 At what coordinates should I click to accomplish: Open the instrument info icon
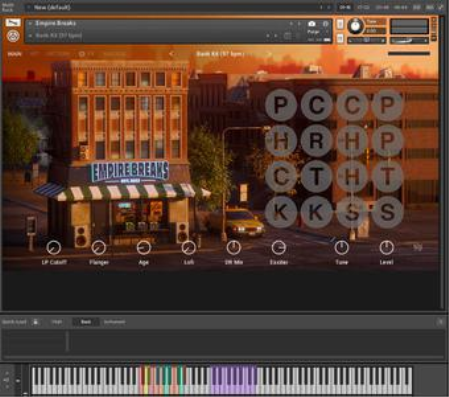[x=326, y=24]
